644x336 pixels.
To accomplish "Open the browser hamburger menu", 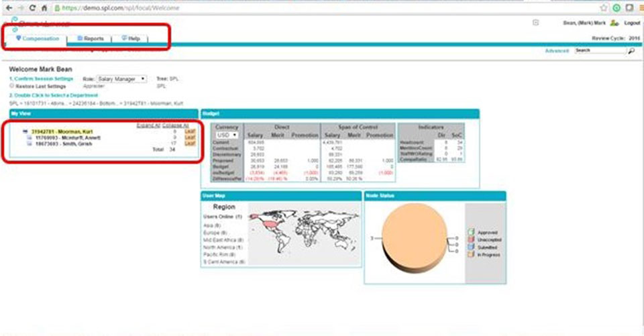I will [x=641, y=8].
